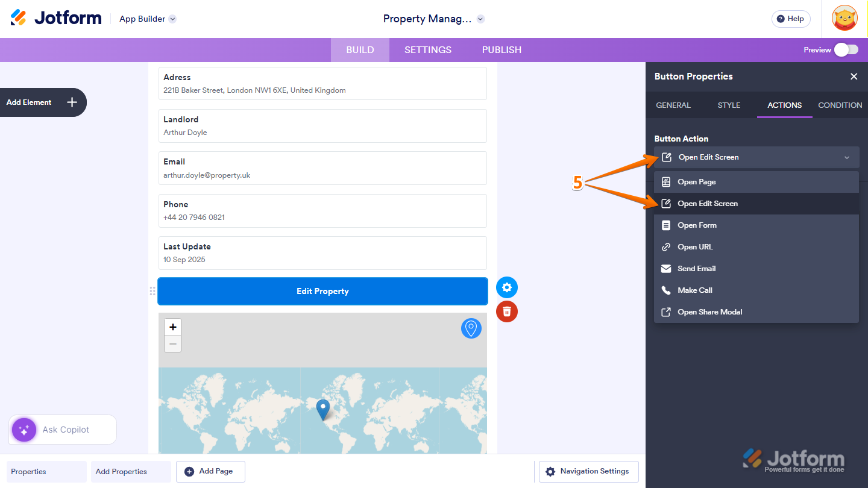Expand the App Builder dropdown
The width and height of the screenshot is (868, 488).
tap(172, 19)
